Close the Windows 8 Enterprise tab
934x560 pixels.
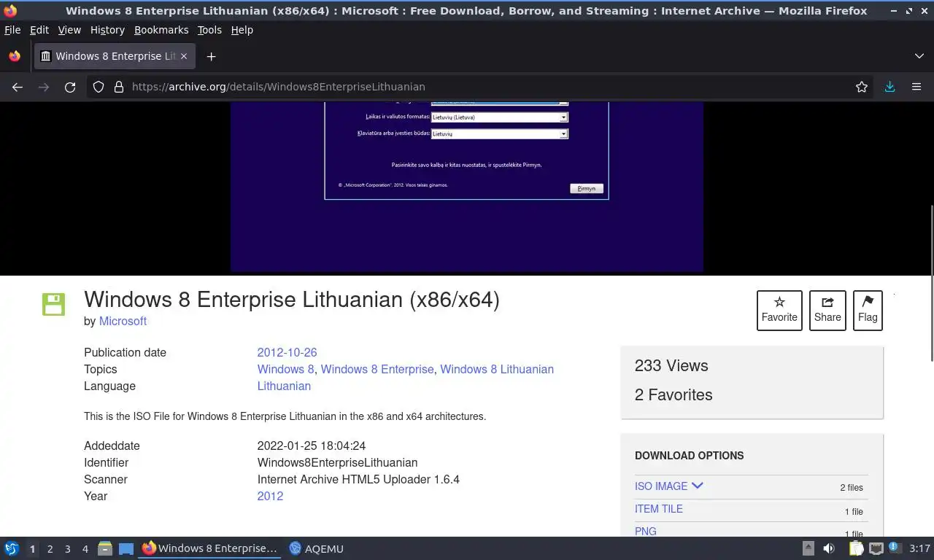tap(184, 56)
